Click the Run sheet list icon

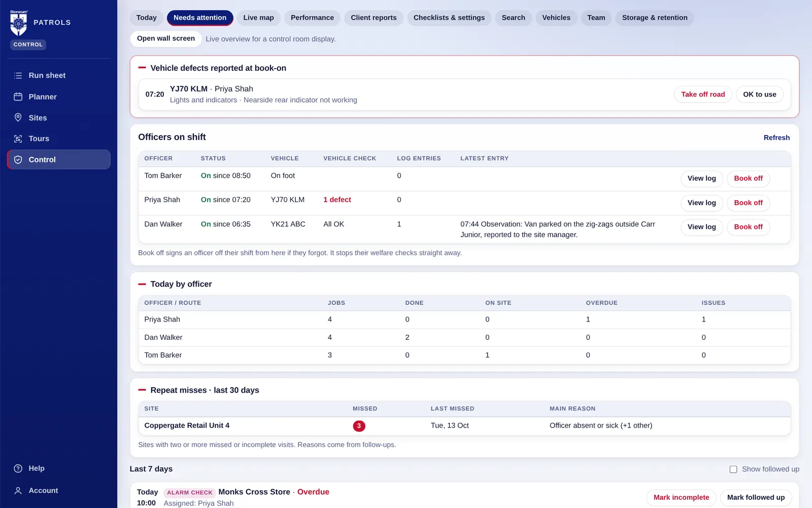point(18,76)
